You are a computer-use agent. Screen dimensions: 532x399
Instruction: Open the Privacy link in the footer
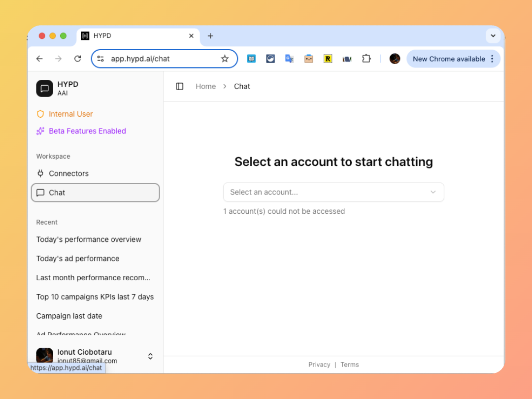click(319, 365)
